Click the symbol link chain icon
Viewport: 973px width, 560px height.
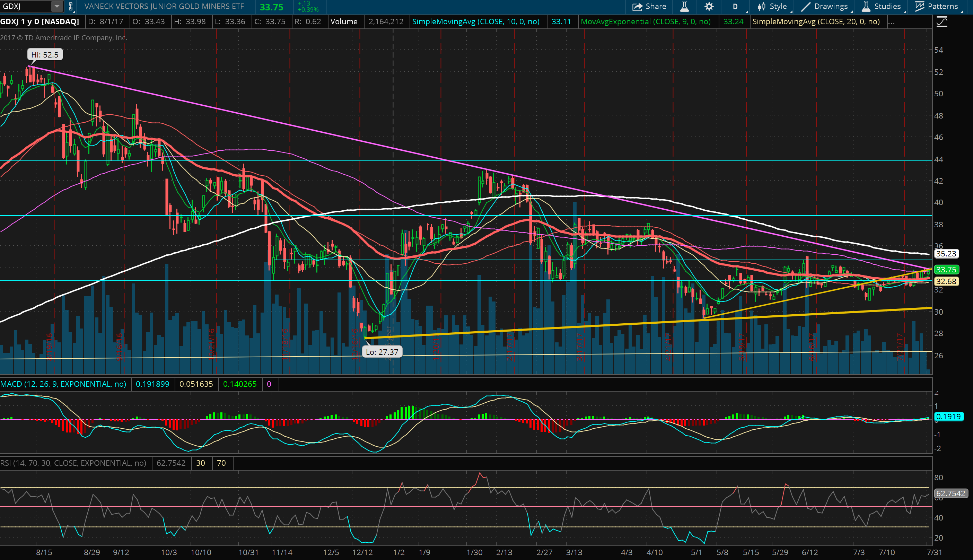click(x=71, y=7)
